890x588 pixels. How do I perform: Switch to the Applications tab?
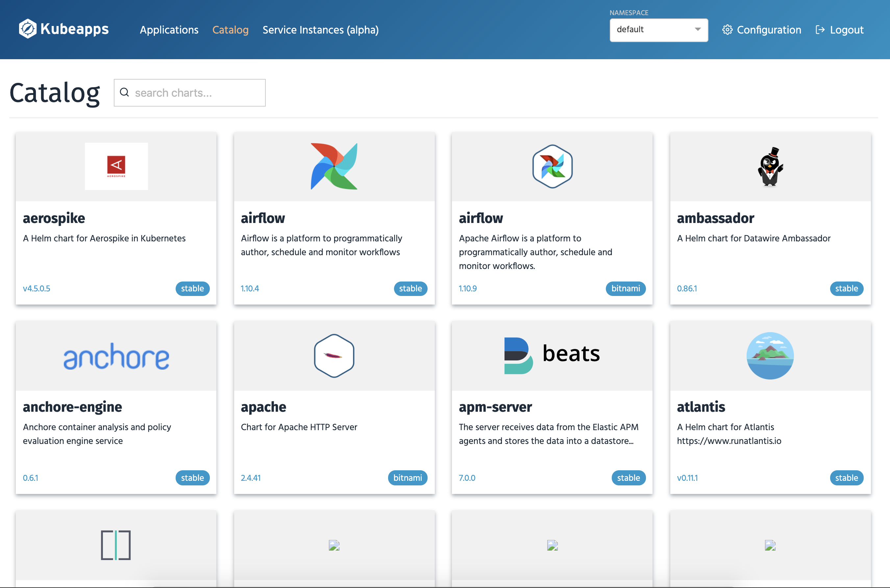tap(169, 30)
